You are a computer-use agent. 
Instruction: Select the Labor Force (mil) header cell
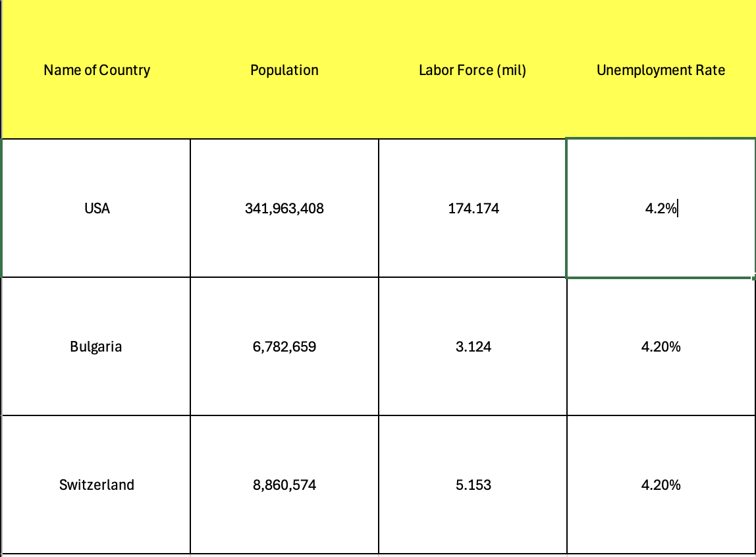472,70
